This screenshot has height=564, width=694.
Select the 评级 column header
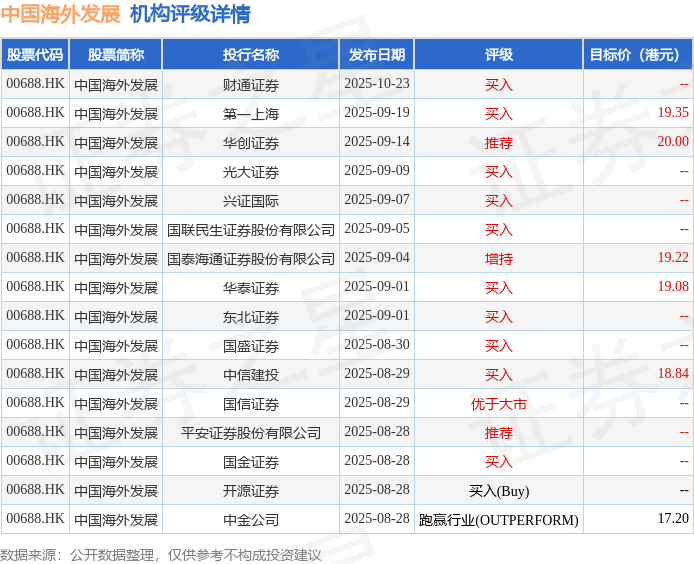(x=499, y=54)
